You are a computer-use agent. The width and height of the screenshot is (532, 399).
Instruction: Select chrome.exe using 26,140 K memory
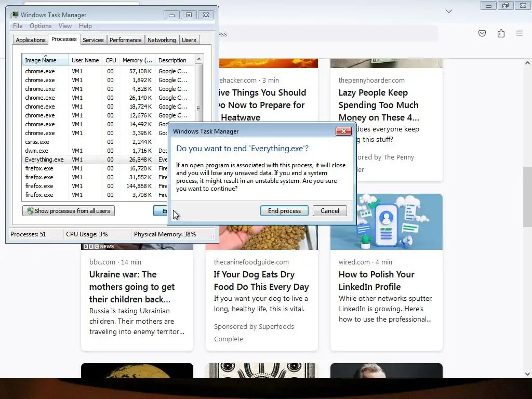tap(109, 98)
